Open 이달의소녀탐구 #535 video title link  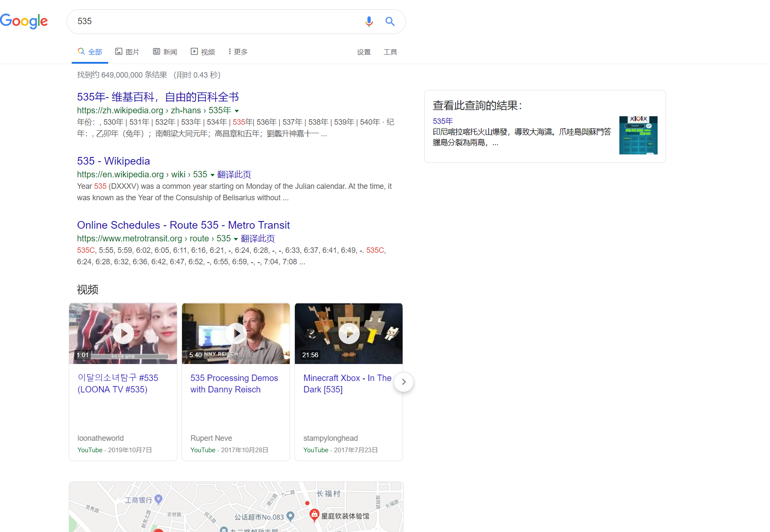coord(118,384)
